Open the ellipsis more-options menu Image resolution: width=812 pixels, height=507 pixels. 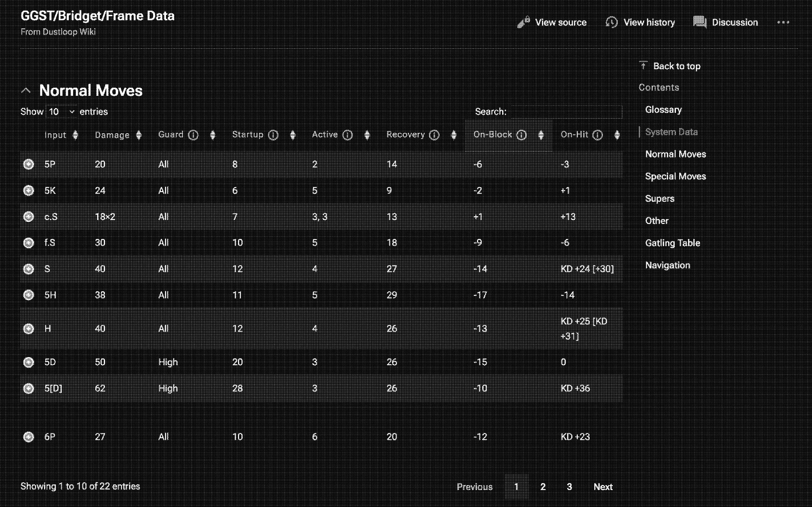[x=783, y=22]
